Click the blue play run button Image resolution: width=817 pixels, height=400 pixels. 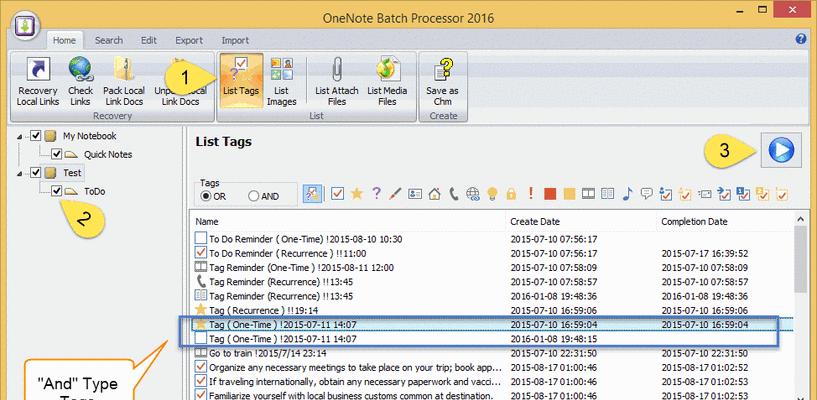tap(781, 150)
